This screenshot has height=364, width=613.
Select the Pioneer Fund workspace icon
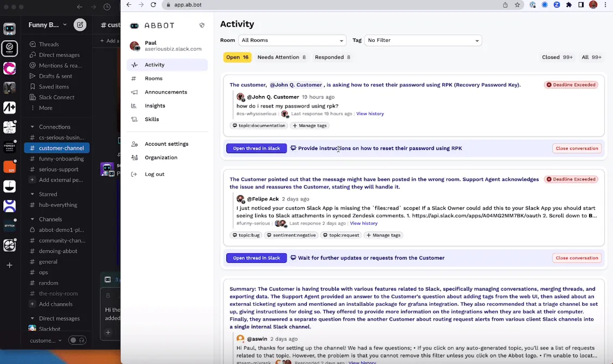click(x=9, y=147)
